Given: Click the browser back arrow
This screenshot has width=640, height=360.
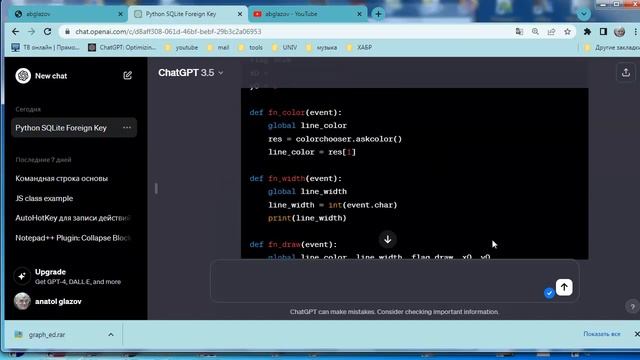Looking at the screenshot, I should (x=16, y=31).
